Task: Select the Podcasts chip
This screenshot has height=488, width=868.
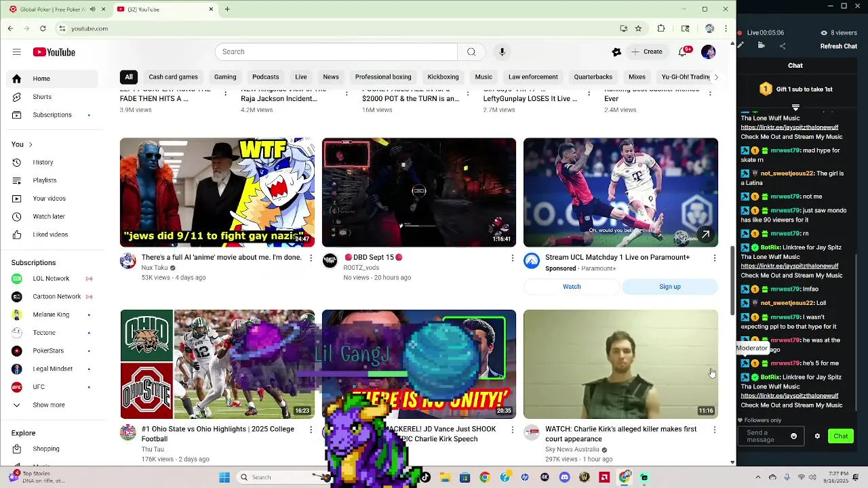Action: pos(265,77)
